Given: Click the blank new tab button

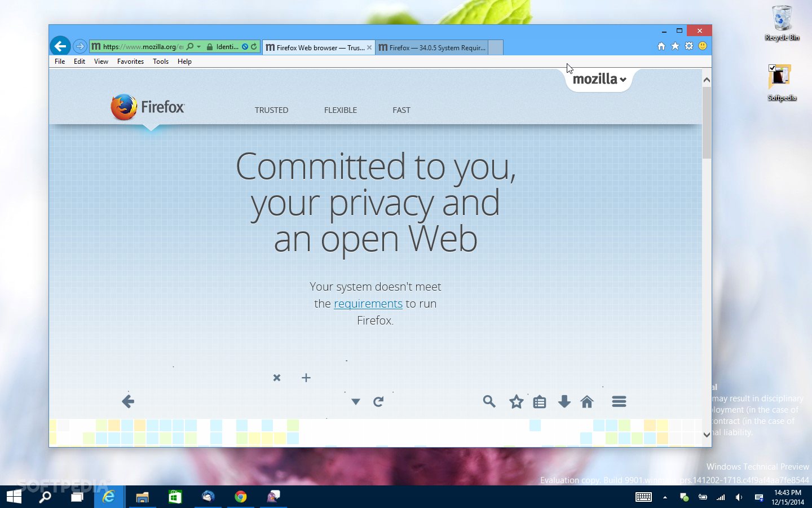Looking at the screenshot, I should tap(495, 47).
